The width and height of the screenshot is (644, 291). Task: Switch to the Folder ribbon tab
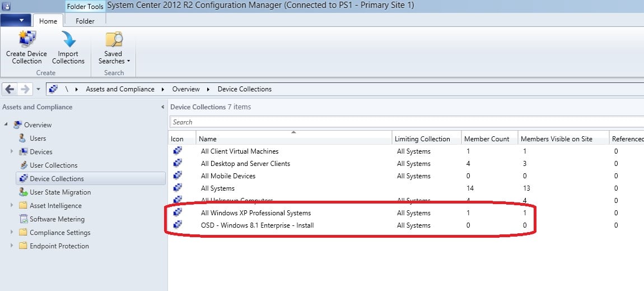coord(85,21)
